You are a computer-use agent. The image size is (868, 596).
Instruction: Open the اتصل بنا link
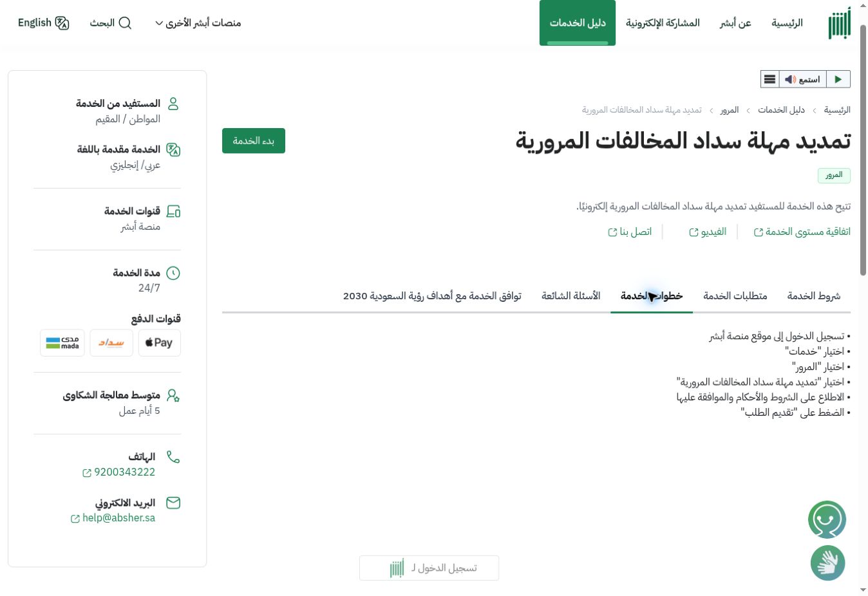(630, 232)
